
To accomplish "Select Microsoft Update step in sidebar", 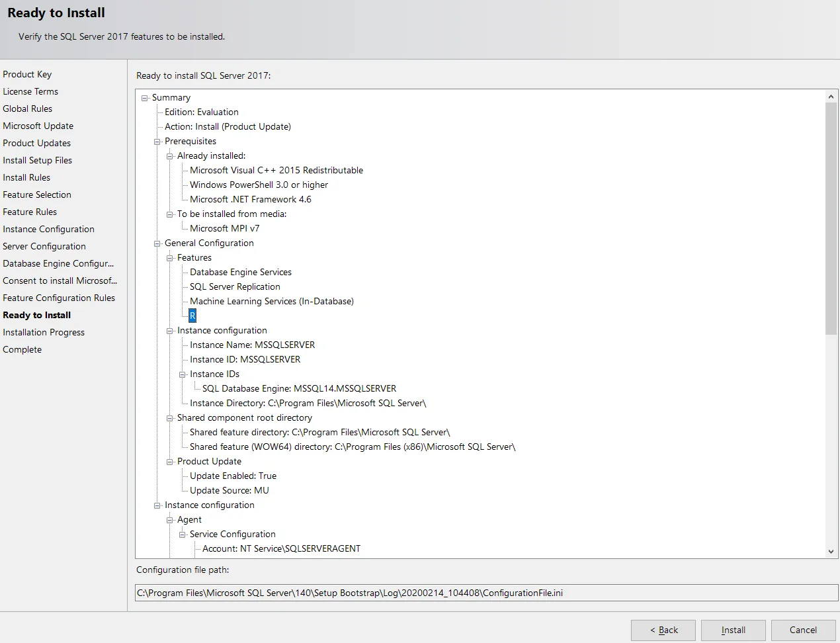I will tap(38, 126).
